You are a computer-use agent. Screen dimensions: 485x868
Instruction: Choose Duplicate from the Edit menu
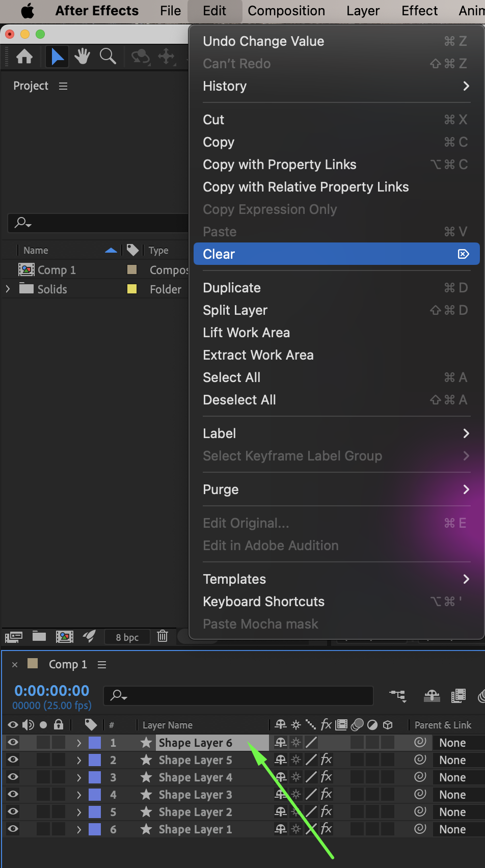click(336, 288)
